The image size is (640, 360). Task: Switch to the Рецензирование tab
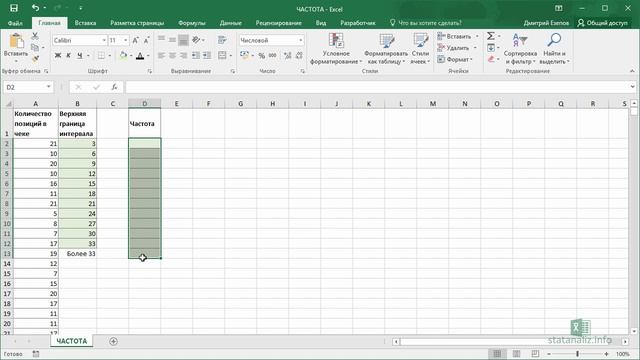pos(278,23)
